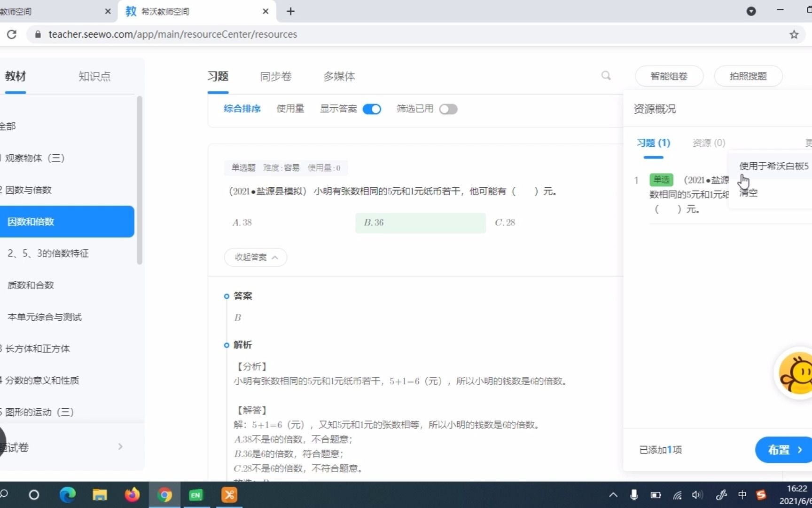Viewport: 812px width, 508px height.
Task: Click Sogou input icon in tray
Action: click(x=761, y=495)
